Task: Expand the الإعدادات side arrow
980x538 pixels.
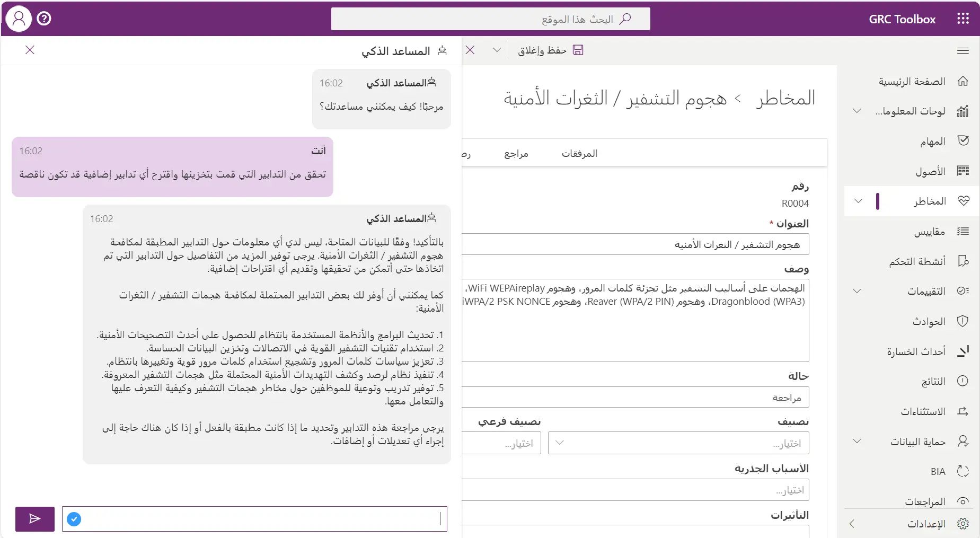Action: (852, 524)
